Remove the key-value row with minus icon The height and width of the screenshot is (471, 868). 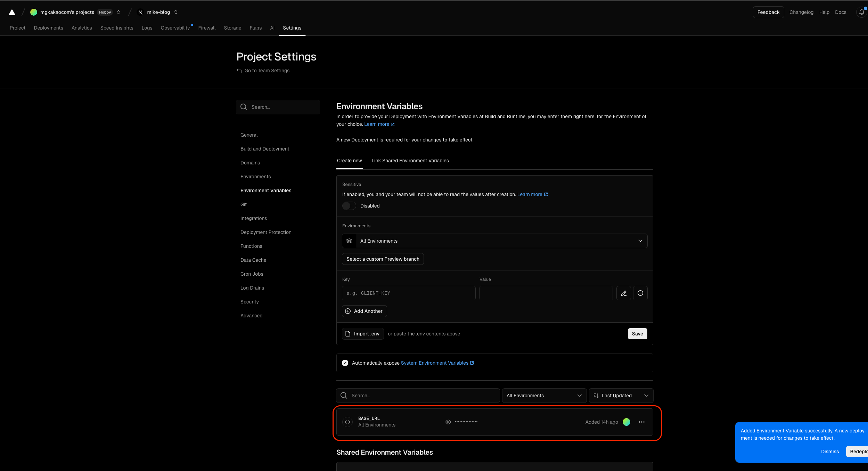pos(640,293)
